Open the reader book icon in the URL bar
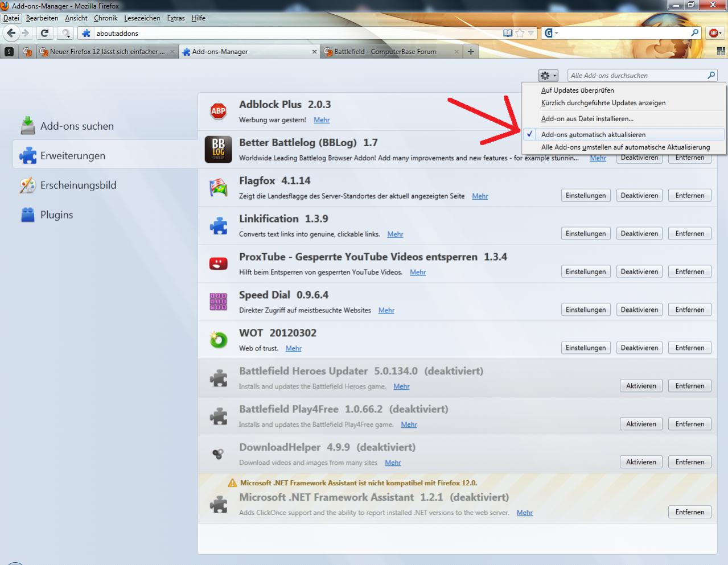Image resolution: width=728 pixels, height=565 pixels. pyautogui.click(x=508, y=33)
